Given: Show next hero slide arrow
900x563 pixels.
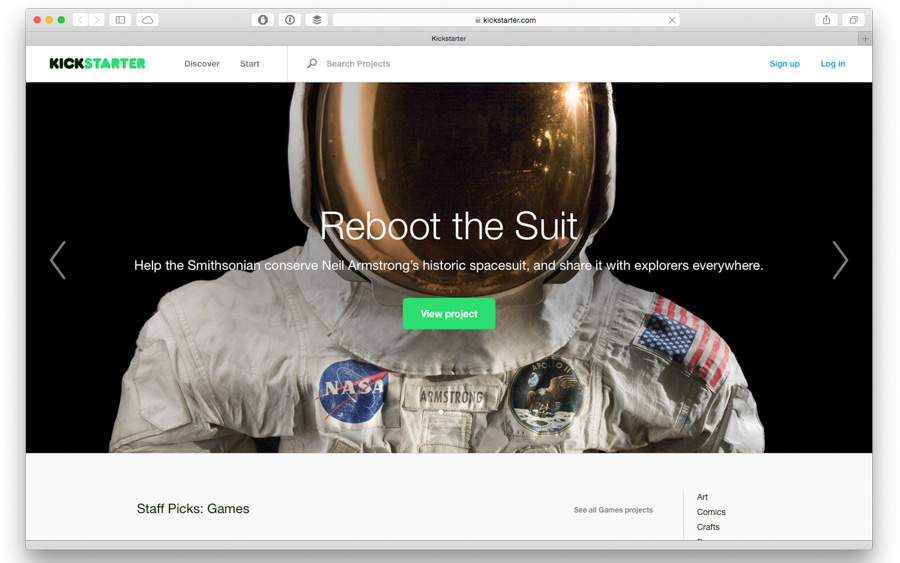Looking at the screenshot, I should coord(840,260).
